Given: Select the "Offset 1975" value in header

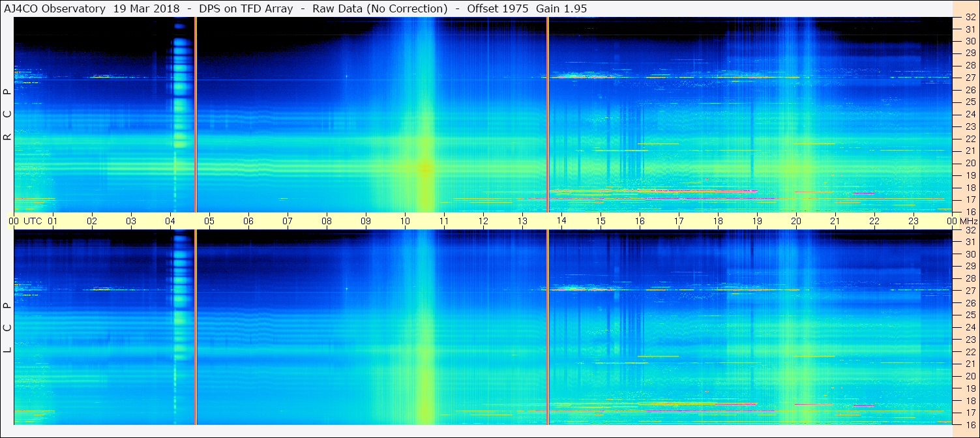Looking at the screenshot, I should click(x=497, y=8).
